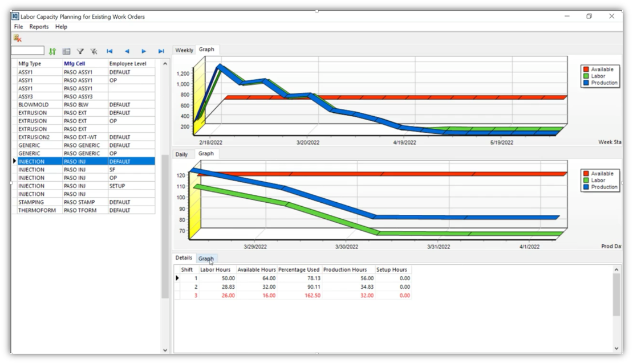
Task: Open the Help menu
Action: (61, 27)
